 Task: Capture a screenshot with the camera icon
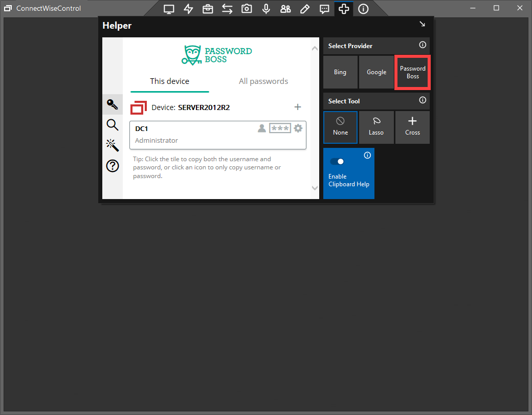point(247,9)
